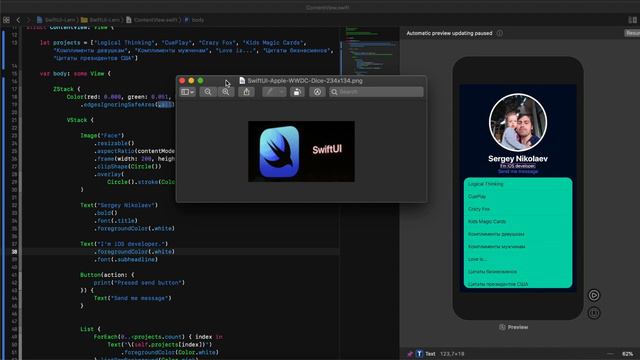
Task: Click Sergey Nikolaev name in preview
Action: click(518, 158)
